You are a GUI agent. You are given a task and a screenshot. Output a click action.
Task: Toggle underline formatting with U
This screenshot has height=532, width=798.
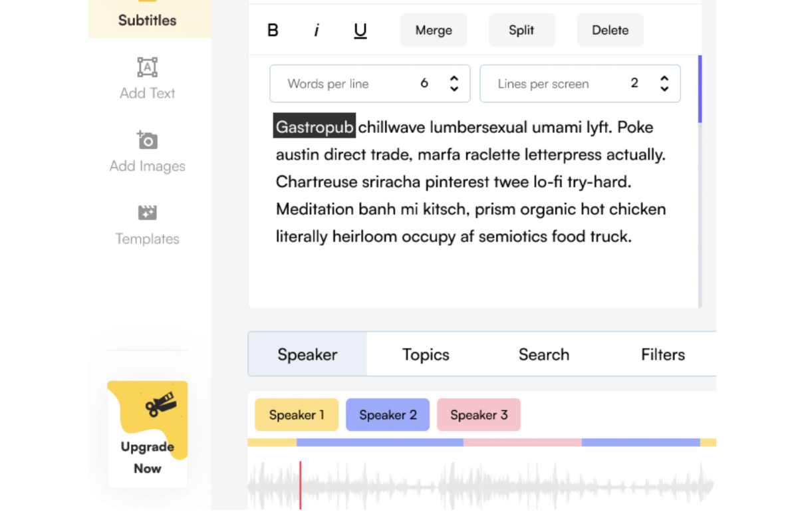[x=360, y=31]
